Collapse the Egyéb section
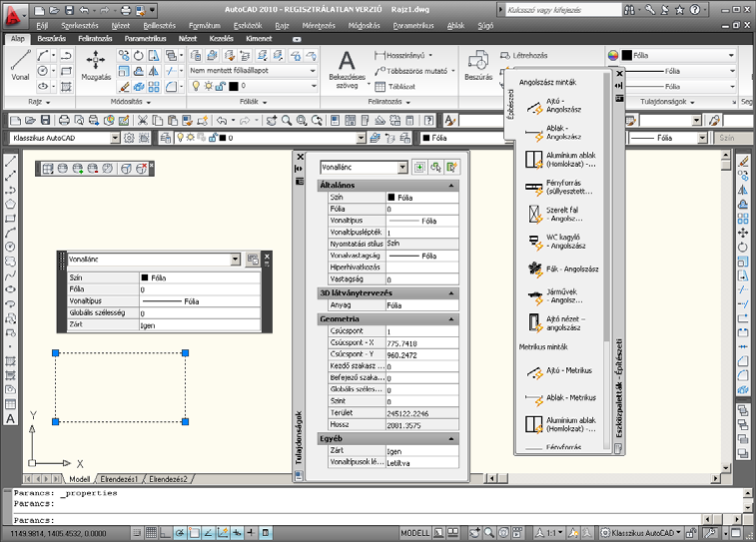The width and height of the screenshot is (756, 542). (x=451, y=439)
